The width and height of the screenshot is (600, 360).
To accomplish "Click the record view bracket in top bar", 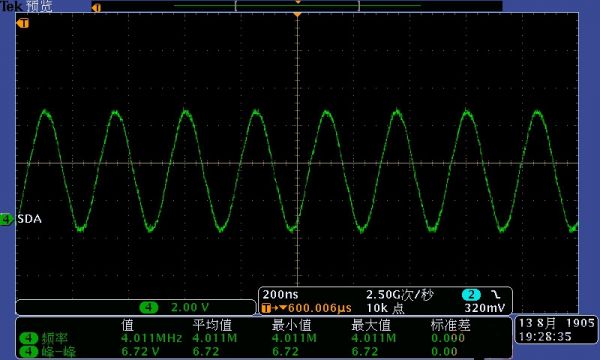I will (297, 6).
